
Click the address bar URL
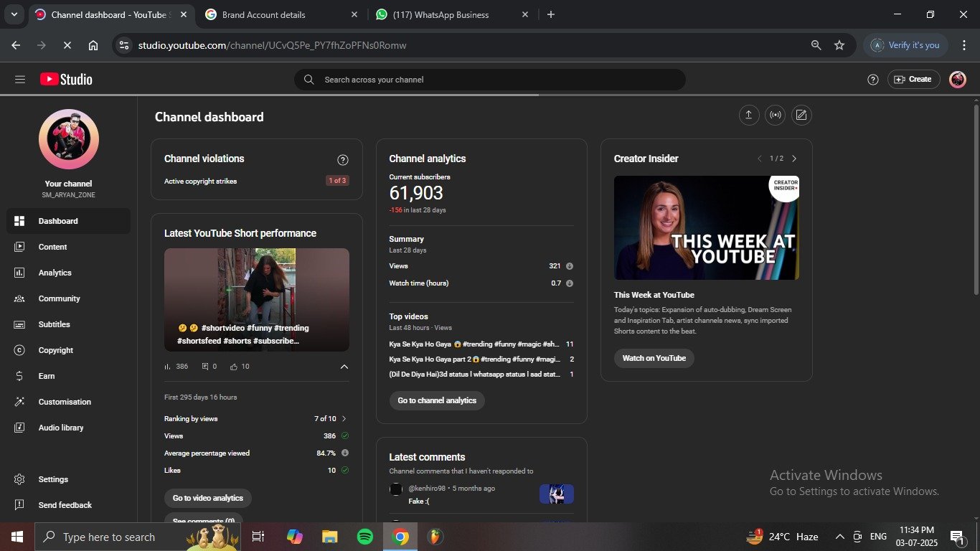point(273,45)
